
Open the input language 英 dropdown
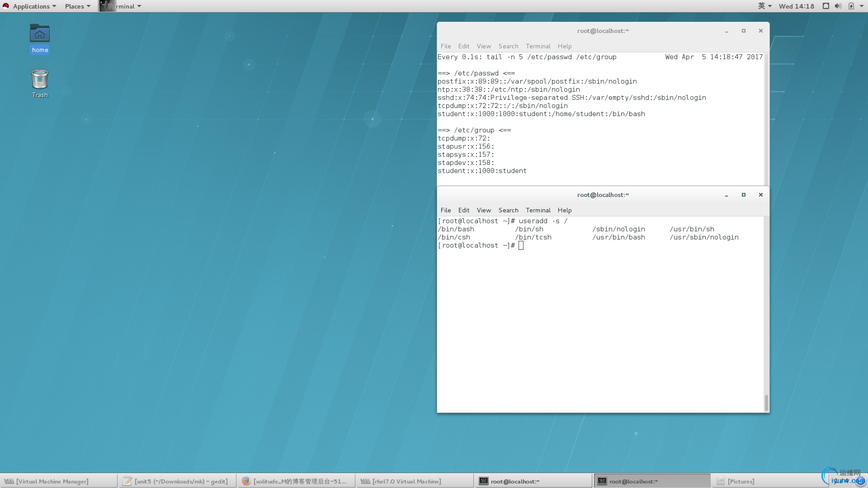tap(764, 6)
